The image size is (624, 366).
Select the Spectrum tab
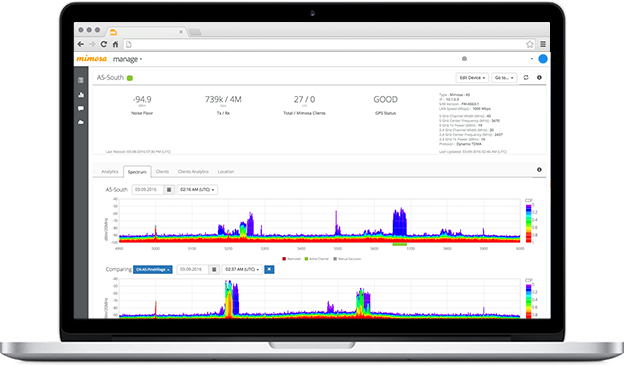(137, 172)
